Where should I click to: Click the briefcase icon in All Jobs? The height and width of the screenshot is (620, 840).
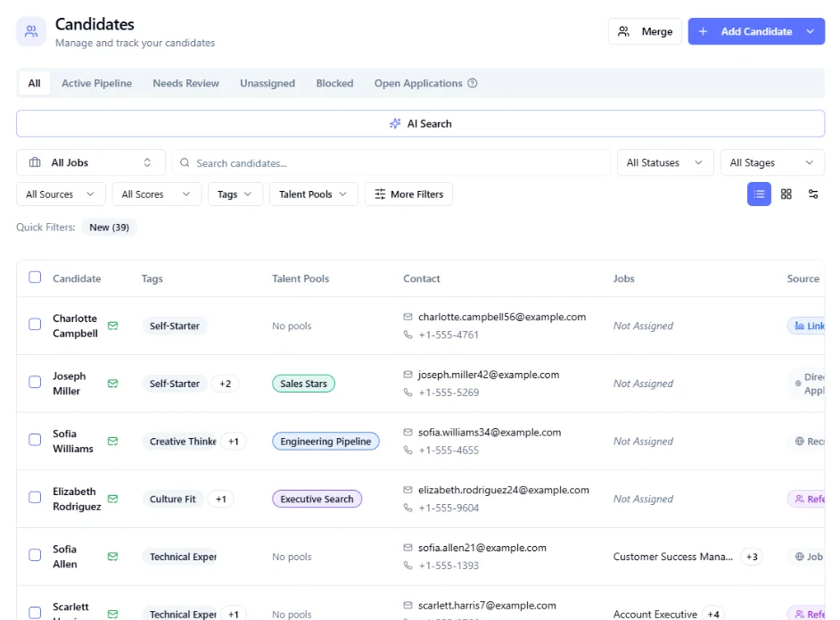pos(35,162)
